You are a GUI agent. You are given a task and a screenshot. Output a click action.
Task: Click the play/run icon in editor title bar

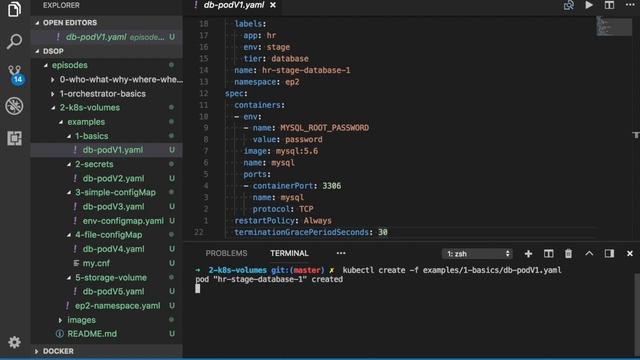coord(589,5)
